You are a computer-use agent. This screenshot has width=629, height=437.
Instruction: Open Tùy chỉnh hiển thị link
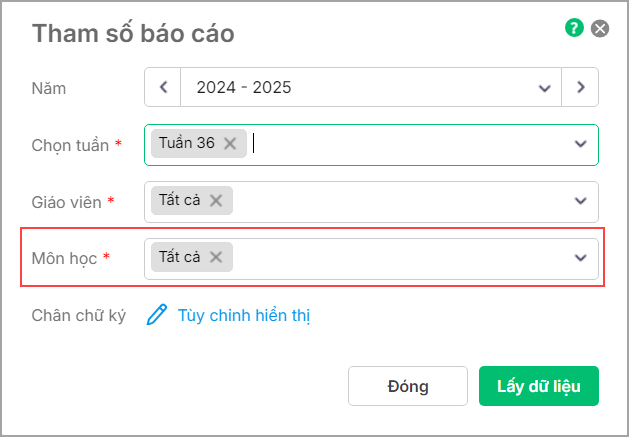point(244,315)
